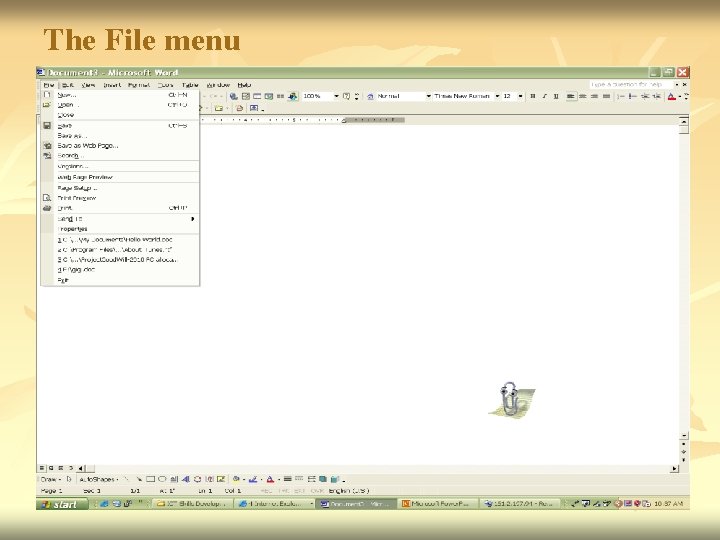Click the Office Assistant paperclip
The width and height of the screenshot is (720, 540).
point(511,399)
